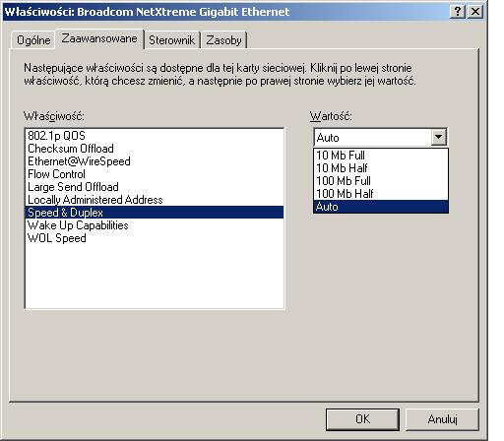Select the Zaawansowane tab

pos(99,38)
